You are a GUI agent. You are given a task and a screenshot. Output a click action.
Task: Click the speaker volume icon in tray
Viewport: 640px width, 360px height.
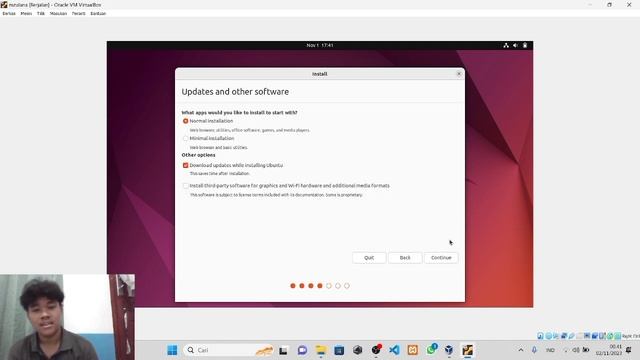[576, 350]
